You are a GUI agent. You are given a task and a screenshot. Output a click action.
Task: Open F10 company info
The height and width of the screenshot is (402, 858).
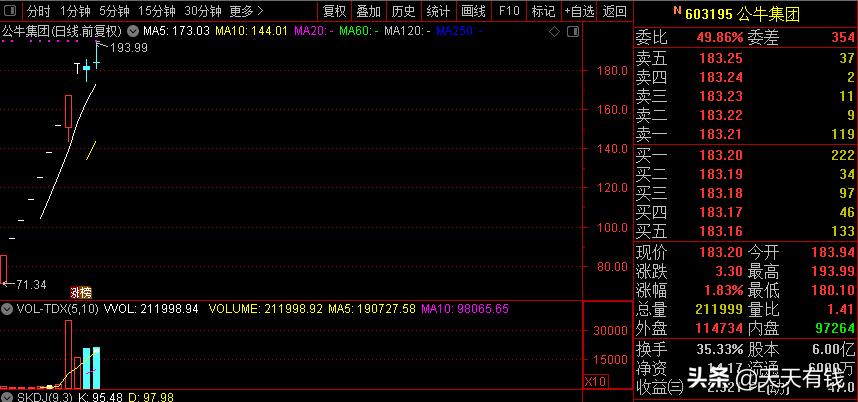(x=509, y=11)
